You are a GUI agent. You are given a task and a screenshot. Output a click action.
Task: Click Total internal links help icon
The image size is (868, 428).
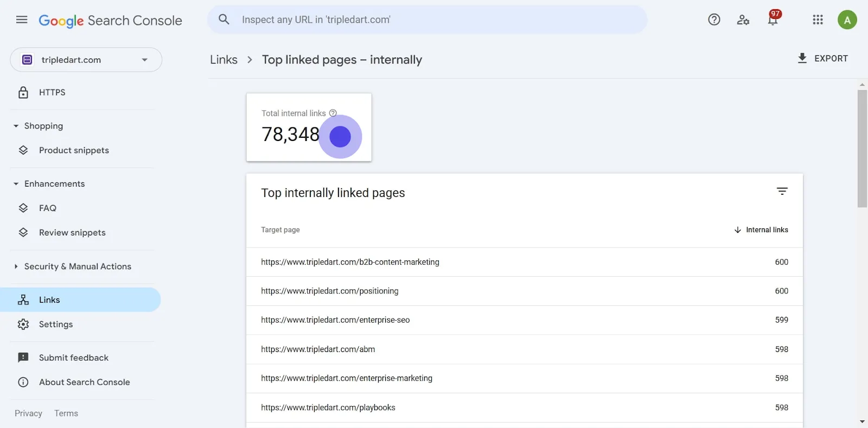pyautogui.click(x=333, y=113)
